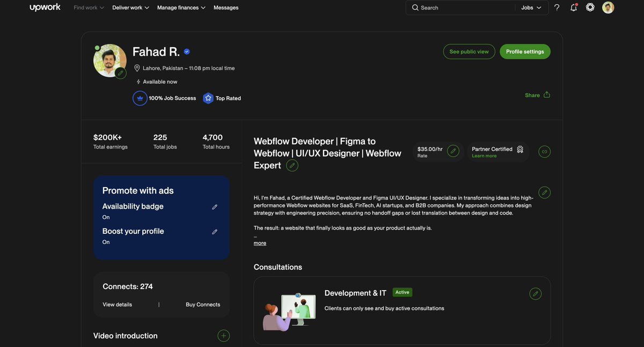This screenshot has width=644, height=347.
Task: Click the Partner Certified ribbon icon
Action: (x=520, y=150)
